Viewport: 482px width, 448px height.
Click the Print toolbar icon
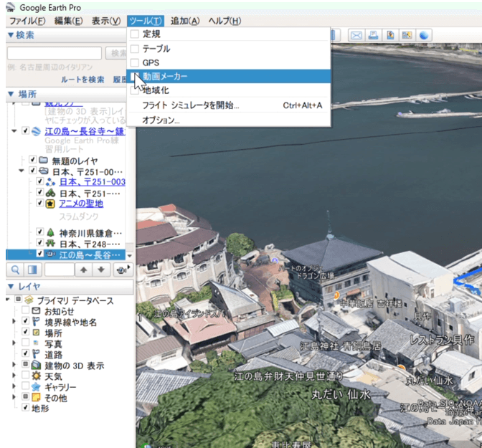tap(373, 35)
